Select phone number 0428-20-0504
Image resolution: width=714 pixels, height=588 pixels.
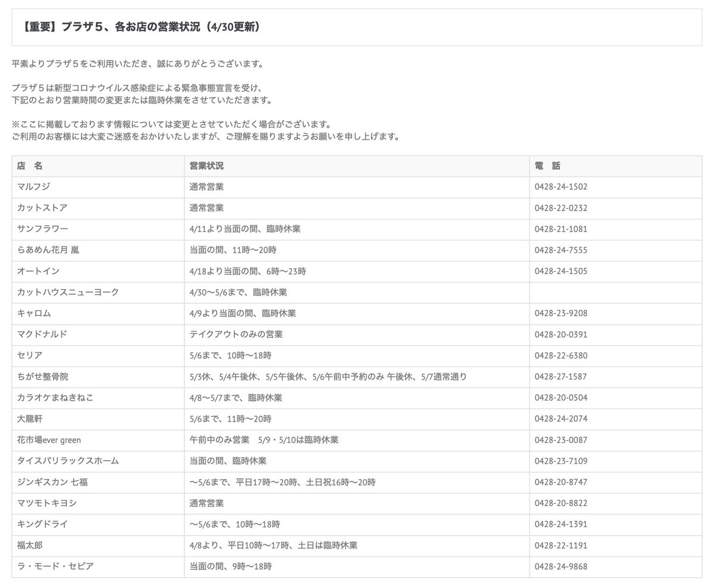(561, 398)
